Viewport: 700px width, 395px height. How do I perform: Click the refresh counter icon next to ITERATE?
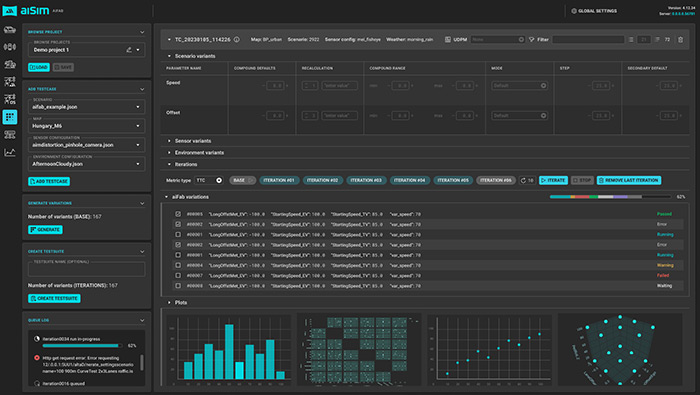[523, 180]
